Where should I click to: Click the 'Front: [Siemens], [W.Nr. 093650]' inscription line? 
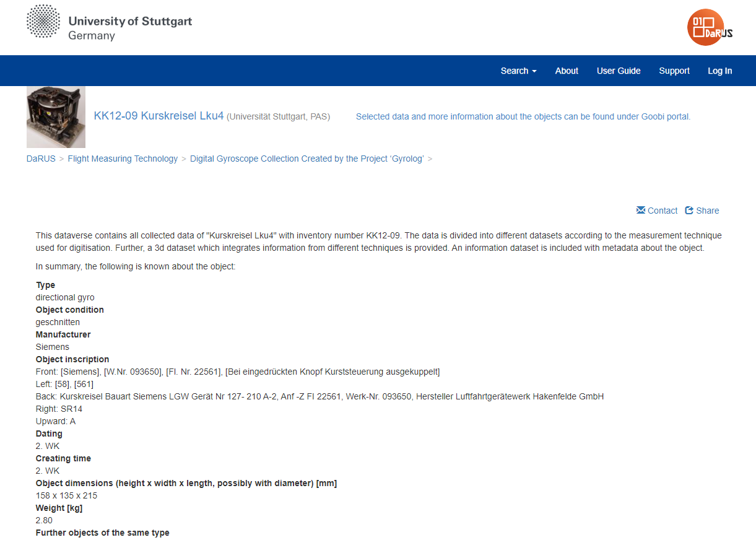point(238,372)
